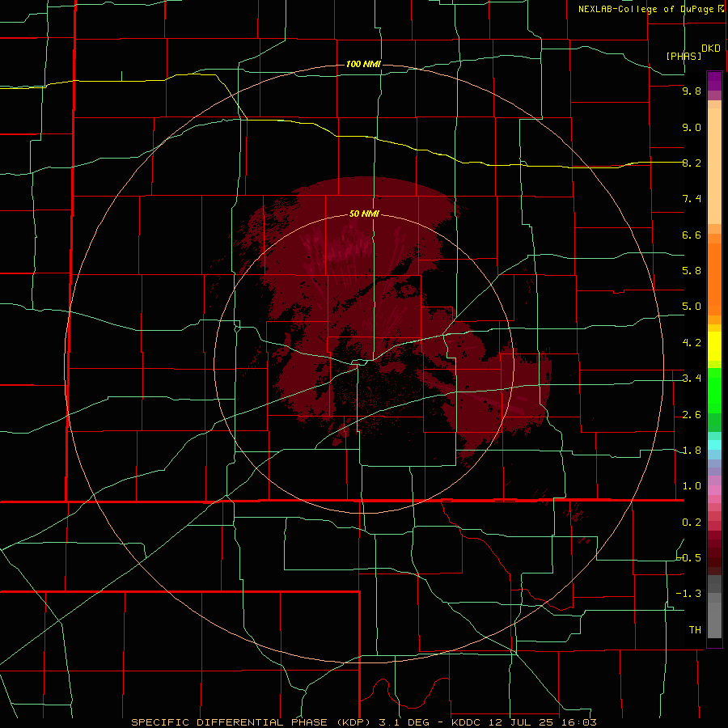This screenshot has height=728, width=728.
Task: Click the 50 NMI range ring label
Action: [x=364, y=214]
